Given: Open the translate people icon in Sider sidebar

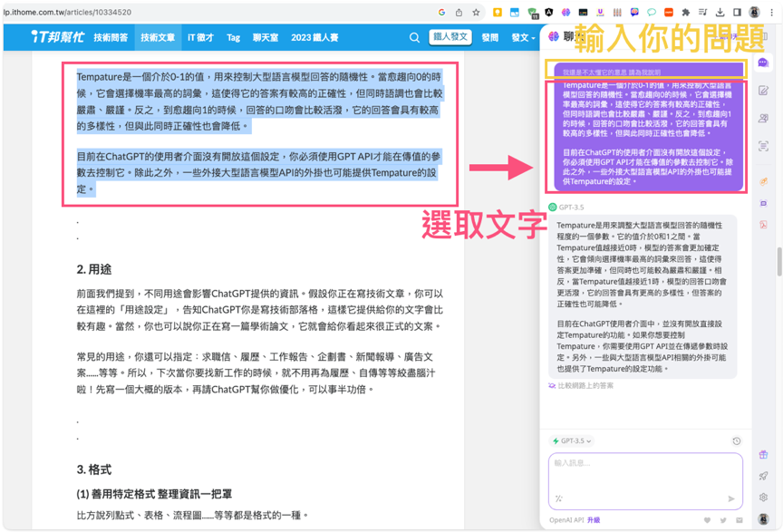Looking at the screenshot, I should (763, 119).
